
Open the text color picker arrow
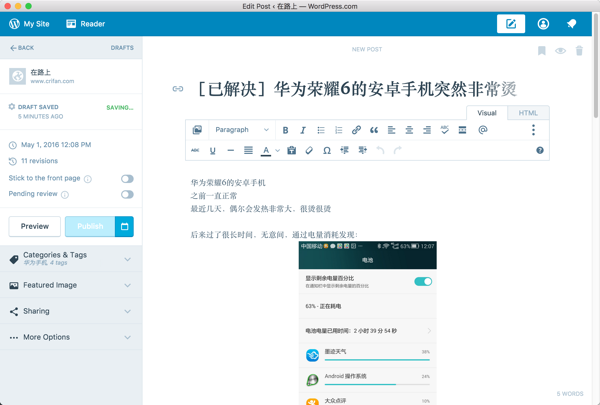coord(277,150)
